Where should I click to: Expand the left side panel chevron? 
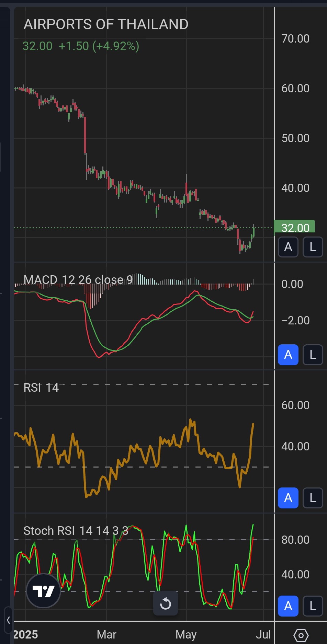coord(8,620)
